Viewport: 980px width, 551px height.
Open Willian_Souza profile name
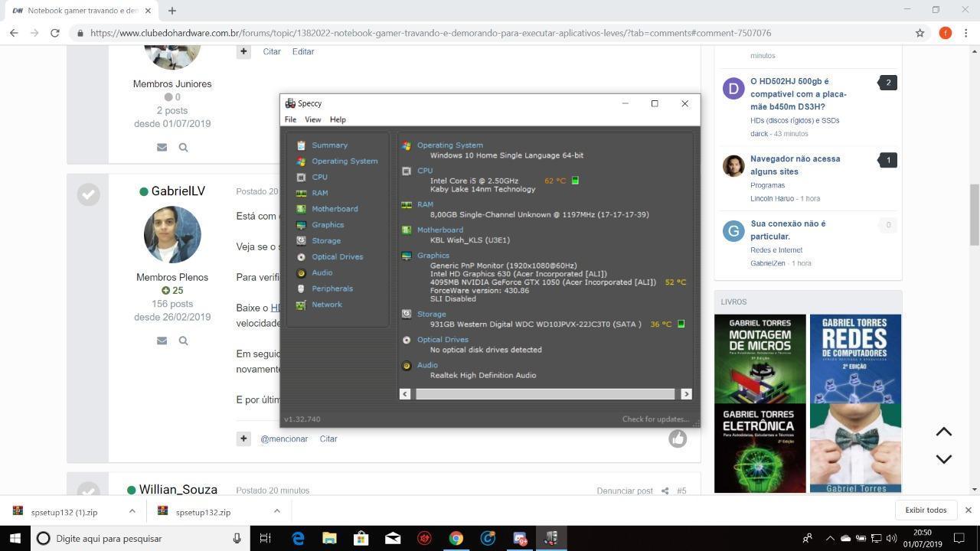(178, 490)
